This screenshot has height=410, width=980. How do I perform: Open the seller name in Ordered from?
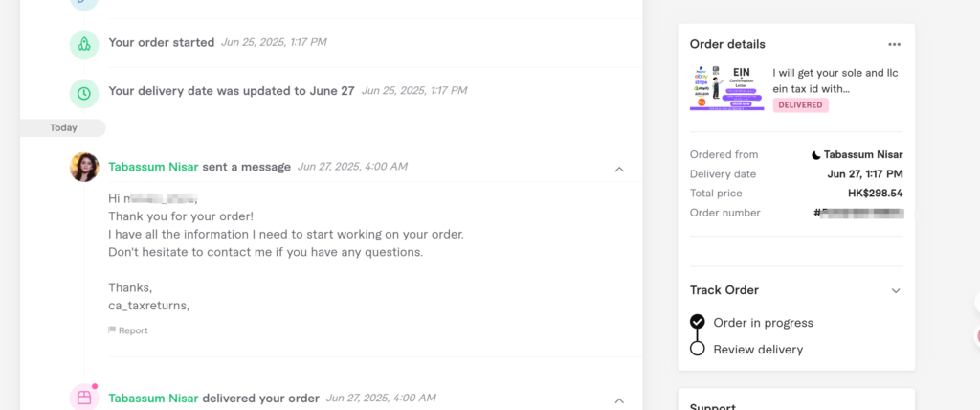[863, 154]
